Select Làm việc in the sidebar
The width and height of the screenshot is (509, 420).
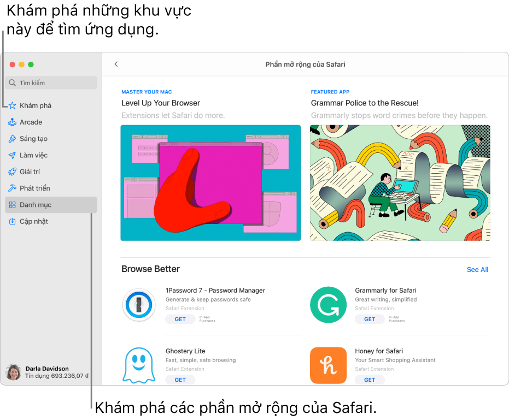tap(51, 155)
